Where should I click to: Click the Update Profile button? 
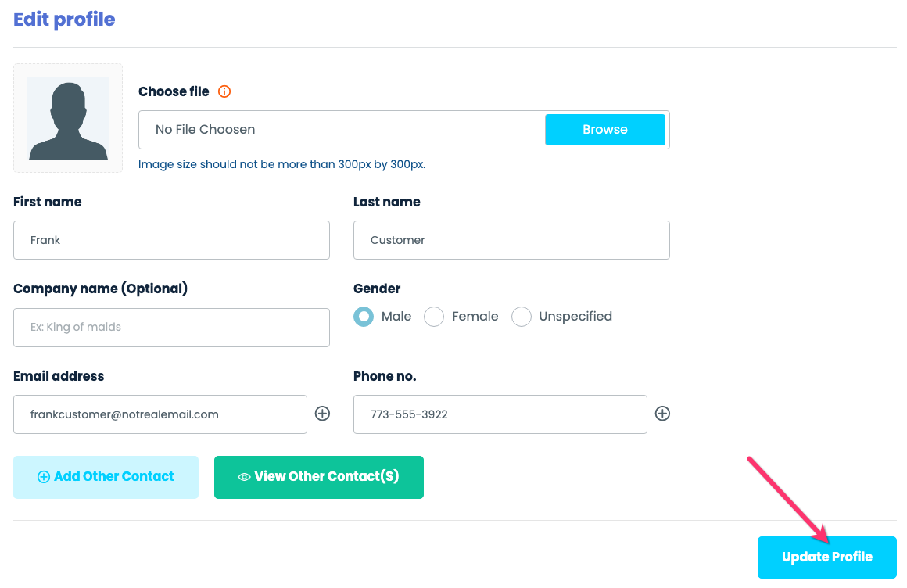pos(826,557)
